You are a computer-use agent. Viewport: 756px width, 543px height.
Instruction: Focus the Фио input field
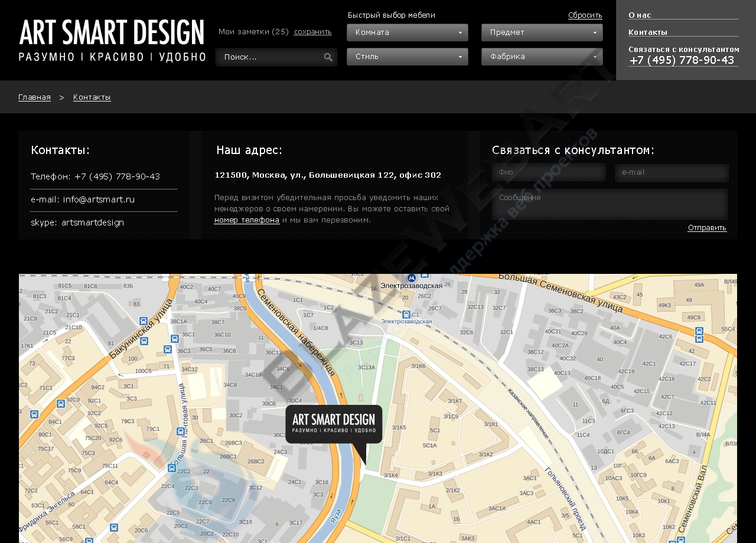[549, 172]
